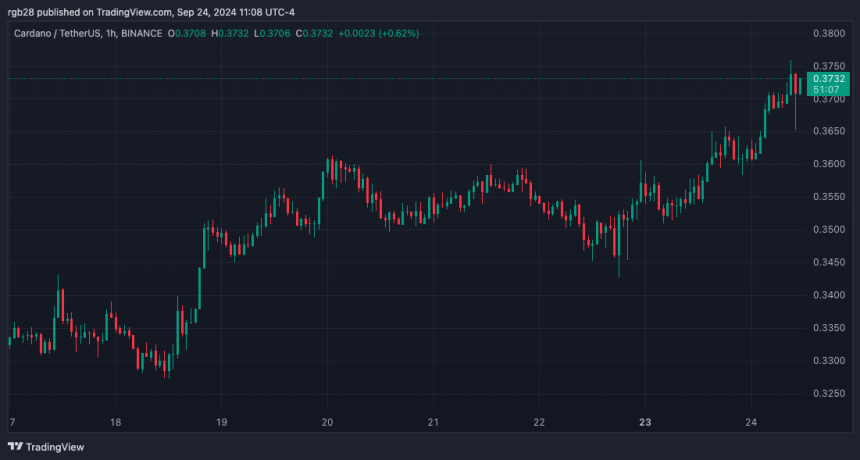Click the TradingView logo icon
Viewport: 860px width, 460px height.
(14, 447)
